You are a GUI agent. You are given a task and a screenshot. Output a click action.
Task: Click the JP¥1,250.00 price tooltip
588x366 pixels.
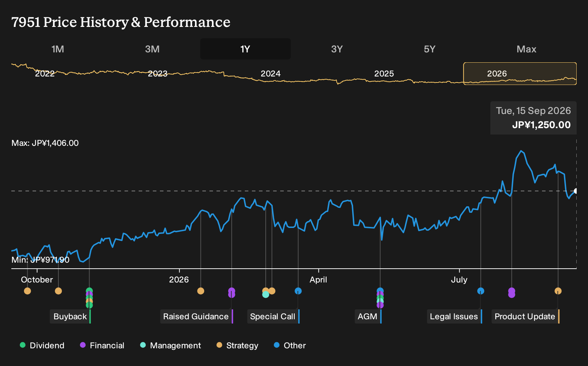click(x=534, y=118)
